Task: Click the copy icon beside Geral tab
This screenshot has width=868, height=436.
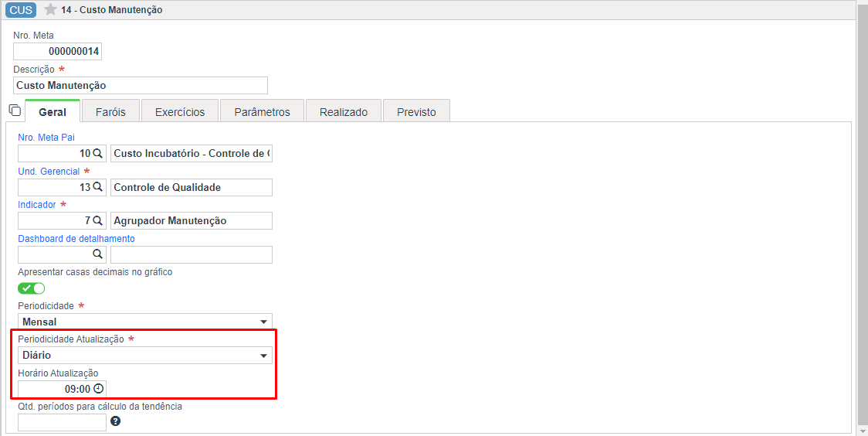Action: pos(15,111)
